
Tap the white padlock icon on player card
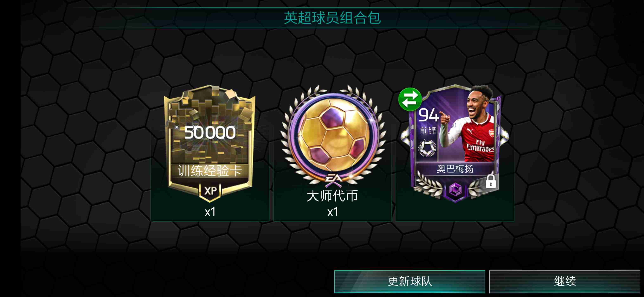tap(490, 181)
